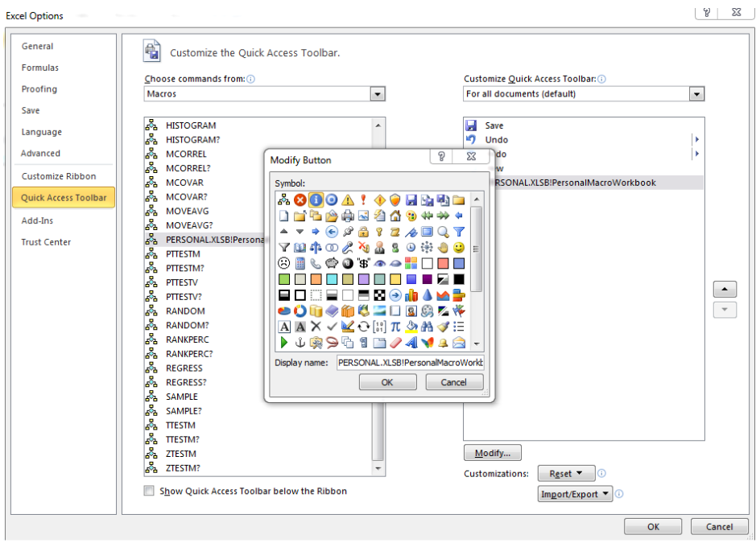
Task: Open the Advanced options category
Action: pyautogui.click(x=40, y=153)
